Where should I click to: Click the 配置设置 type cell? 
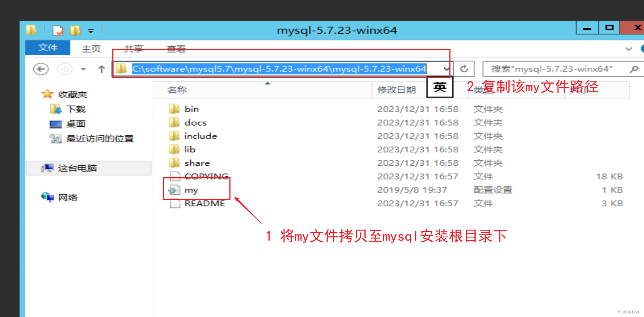pyautogui.click(x=493, y=190)
